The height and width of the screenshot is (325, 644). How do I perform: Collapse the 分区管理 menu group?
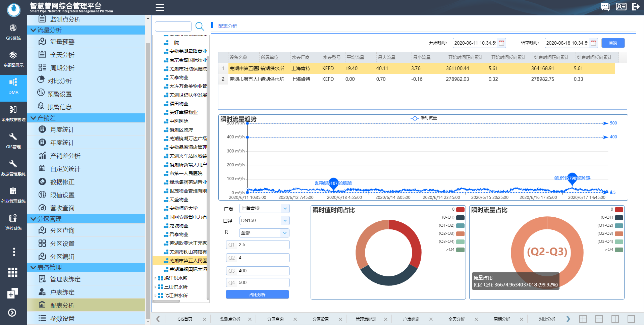[86, 219]
